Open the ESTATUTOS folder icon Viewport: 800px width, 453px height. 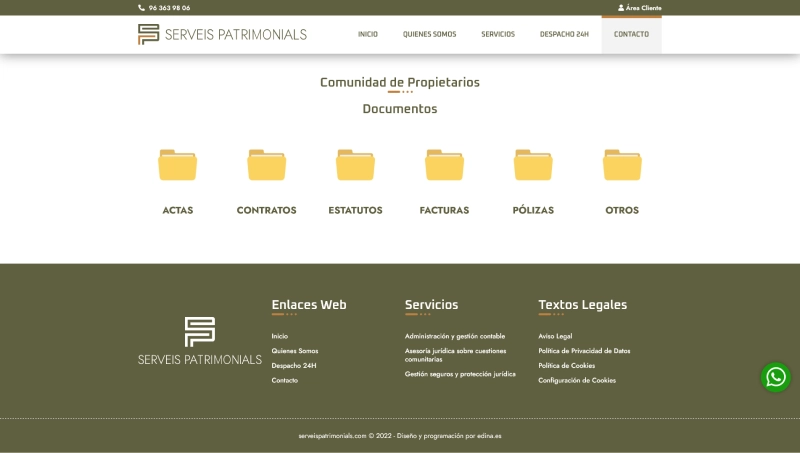pyautogui.click(x=355, y=165)
